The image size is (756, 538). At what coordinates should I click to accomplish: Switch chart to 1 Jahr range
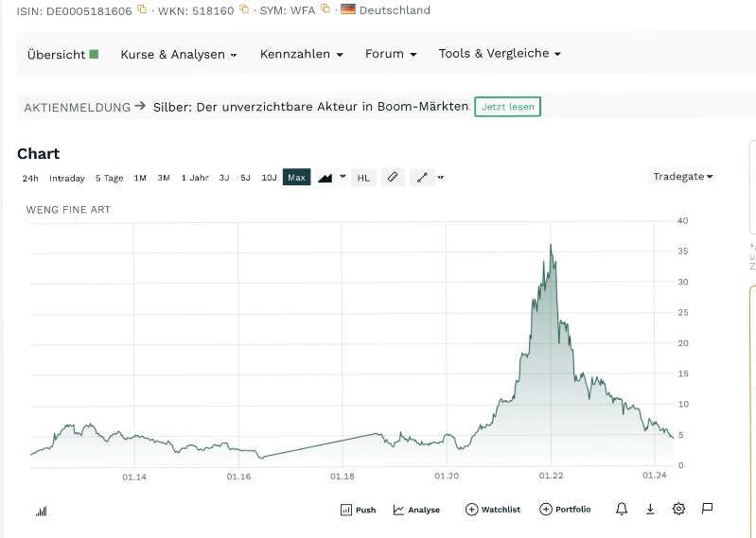point(195,178)
